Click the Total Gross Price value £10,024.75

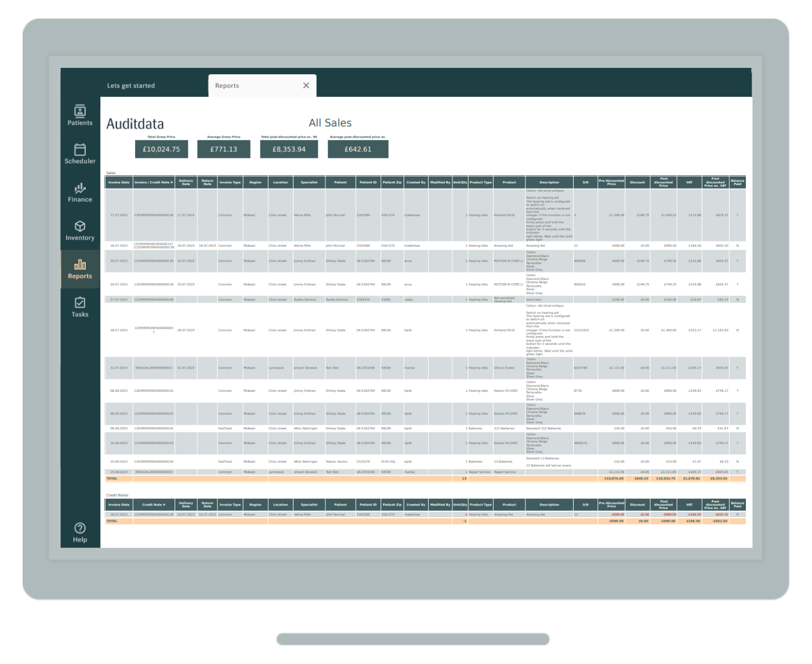point(162,149)
